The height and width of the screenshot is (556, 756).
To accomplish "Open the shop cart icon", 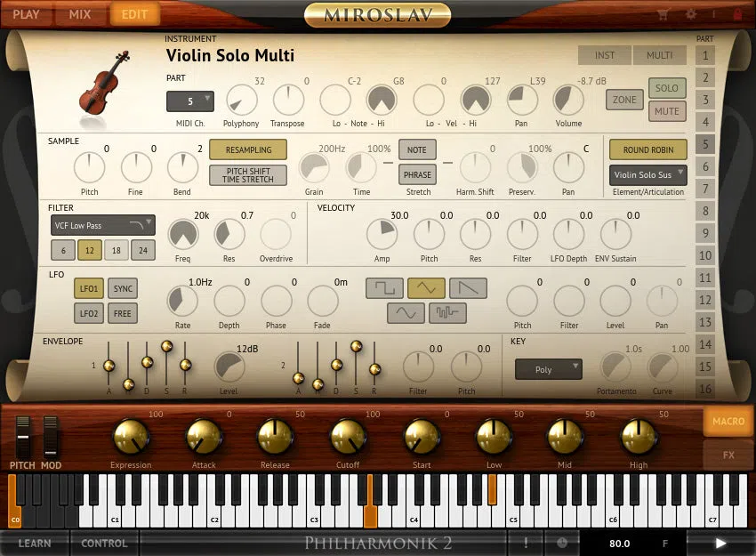I will pyautogui.click(x=664, y=14).
